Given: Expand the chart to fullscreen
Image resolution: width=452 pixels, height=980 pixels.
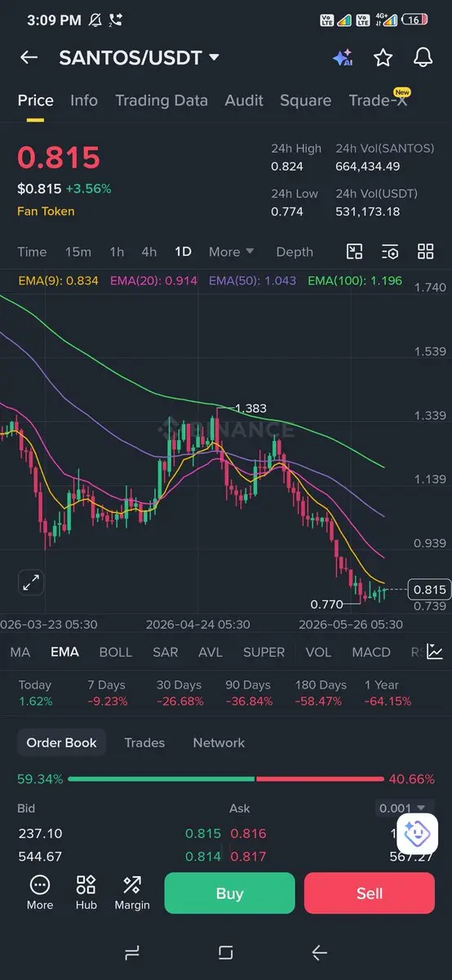Looking at the screenshot, I should coord(31,582).
